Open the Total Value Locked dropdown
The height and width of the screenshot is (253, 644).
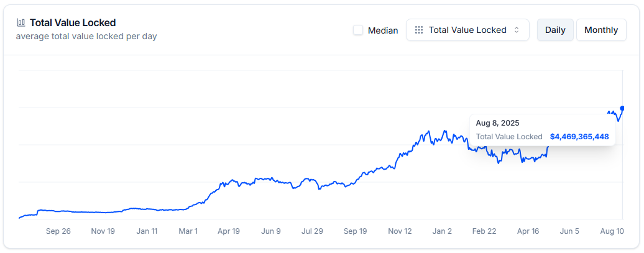click(467, 30)
